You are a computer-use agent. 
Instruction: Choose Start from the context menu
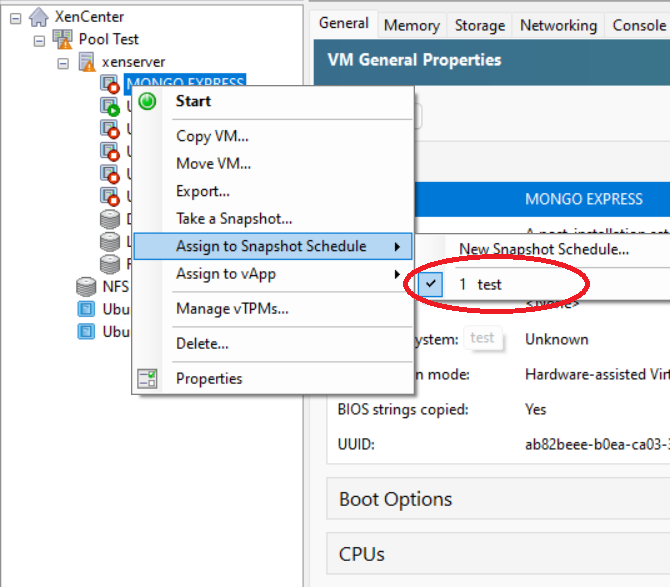(x=273, y=101)
